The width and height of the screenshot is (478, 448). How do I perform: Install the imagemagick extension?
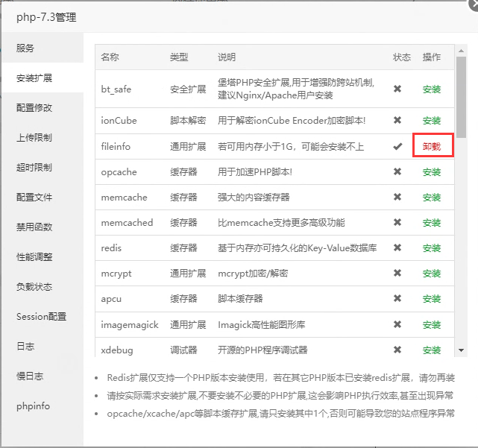click(432, 325)
